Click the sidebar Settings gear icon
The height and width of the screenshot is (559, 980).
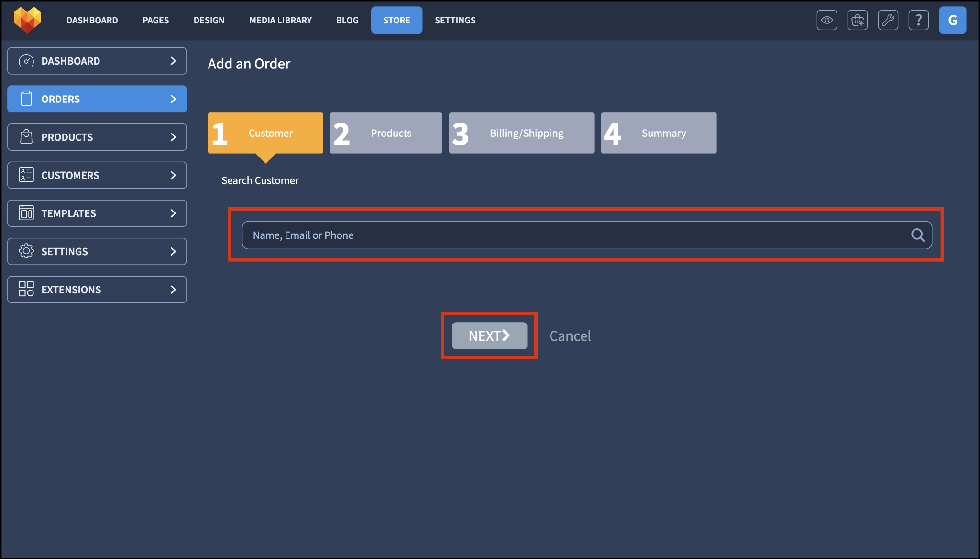point(26,251)
